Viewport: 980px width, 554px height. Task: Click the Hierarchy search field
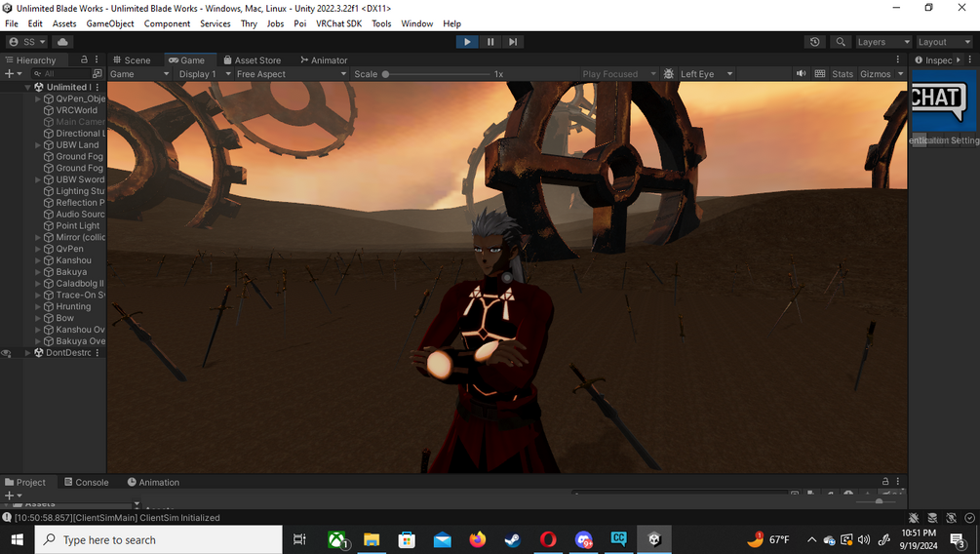pyautogui.click(x=61, y=74)
